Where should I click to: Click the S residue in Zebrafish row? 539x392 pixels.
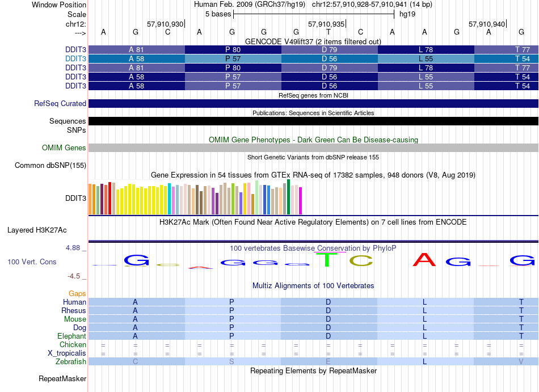tap(231, 362)
